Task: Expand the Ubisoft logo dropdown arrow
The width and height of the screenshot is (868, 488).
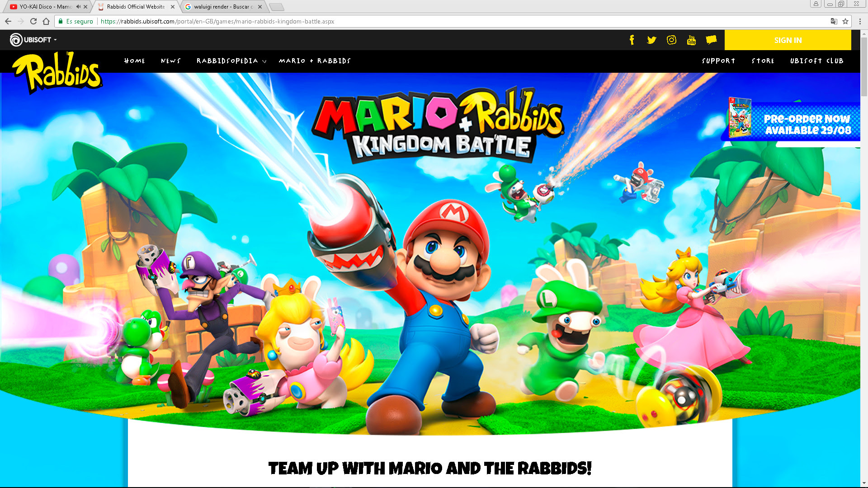Action: pos(56,40)
